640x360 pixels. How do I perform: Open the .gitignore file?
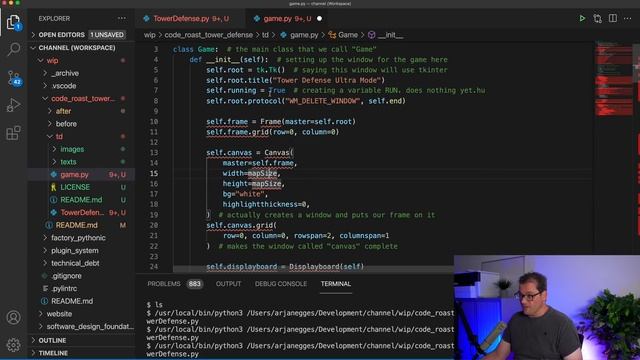tap(81, 276)
